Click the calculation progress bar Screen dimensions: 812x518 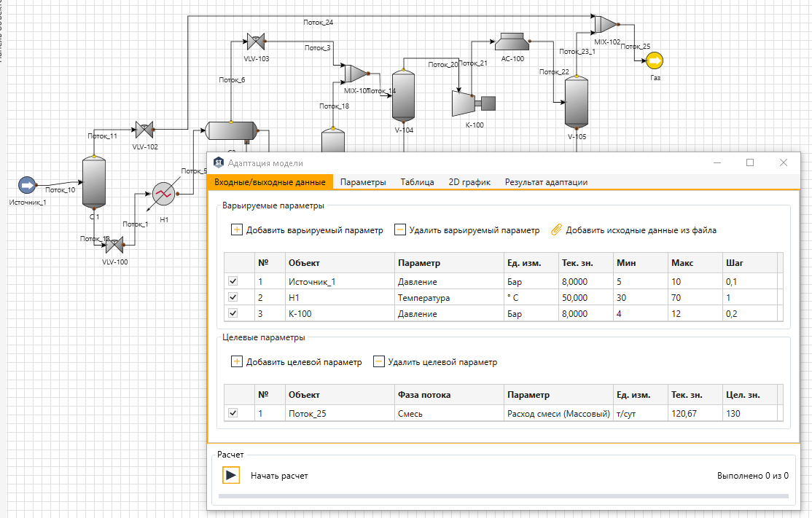504,496
